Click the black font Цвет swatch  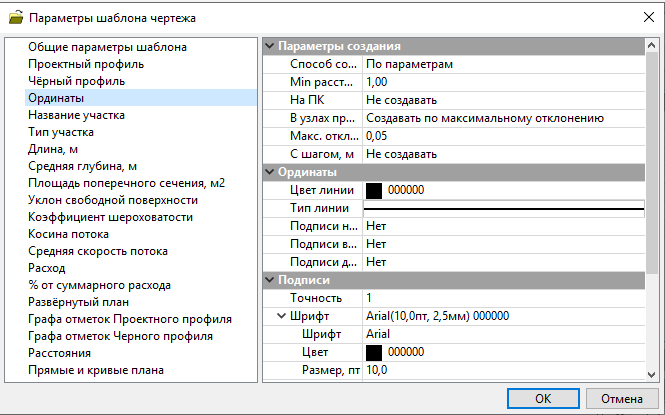point(375,352)
